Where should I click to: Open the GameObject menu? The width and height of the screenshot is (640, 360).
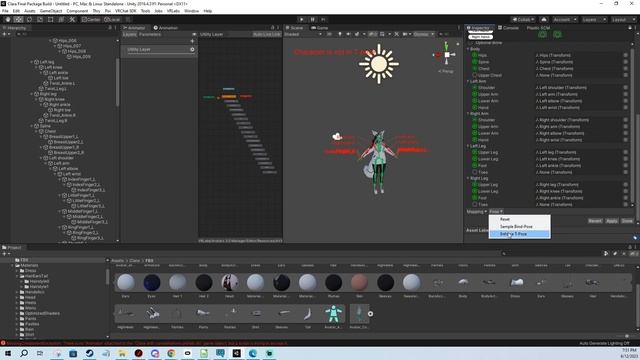pyautogui.click(x=51, y=11)
